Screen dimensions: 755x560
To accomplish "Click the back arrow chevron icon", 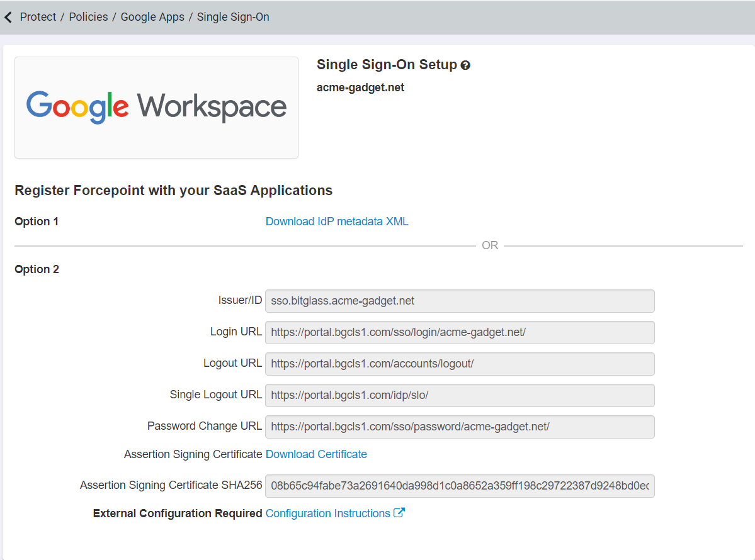I will 8,18.
